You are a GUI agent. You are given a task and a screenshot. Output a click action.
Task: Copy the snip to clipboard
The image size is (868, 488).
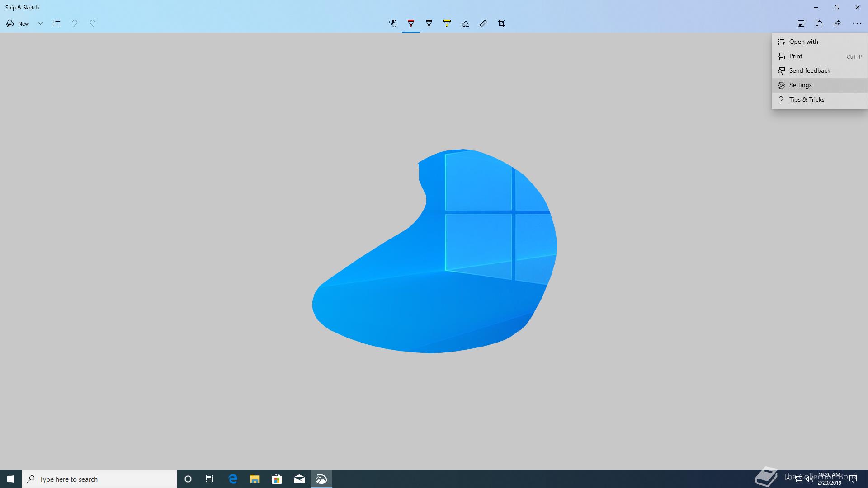819,23
